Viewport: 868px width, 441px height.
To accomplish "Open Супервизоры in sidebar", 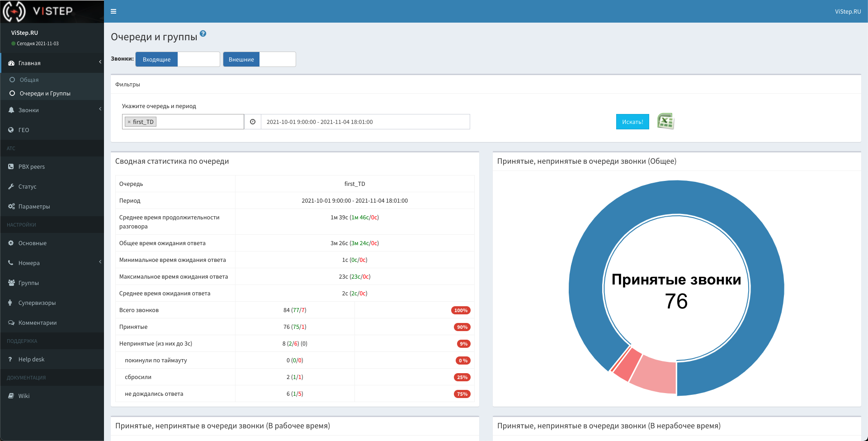I will tap(37, 303).
